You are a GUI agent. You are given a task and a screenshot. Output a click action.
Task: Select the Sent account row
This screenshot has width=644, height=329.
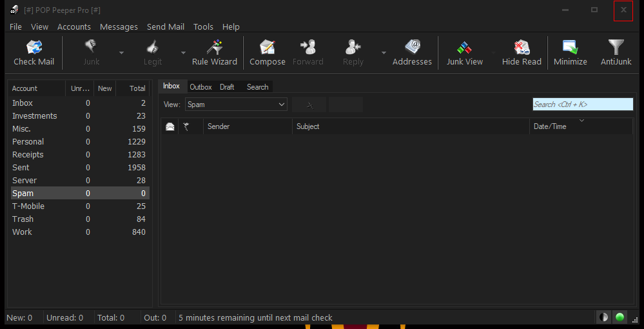[x=79, y=167]
